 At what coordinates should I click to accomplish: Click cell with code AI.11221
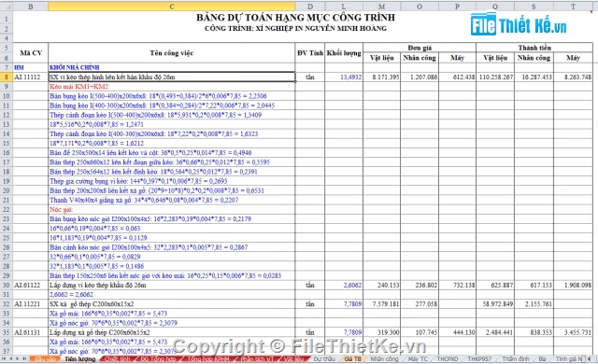[x=31, y=304]
